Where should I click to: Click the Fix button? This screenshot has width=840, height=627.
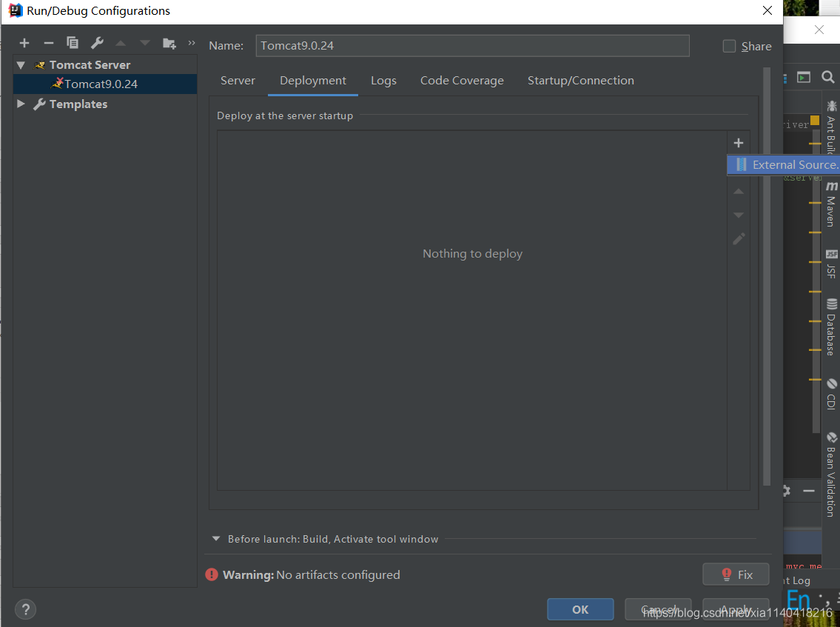[x=736, y=574]
